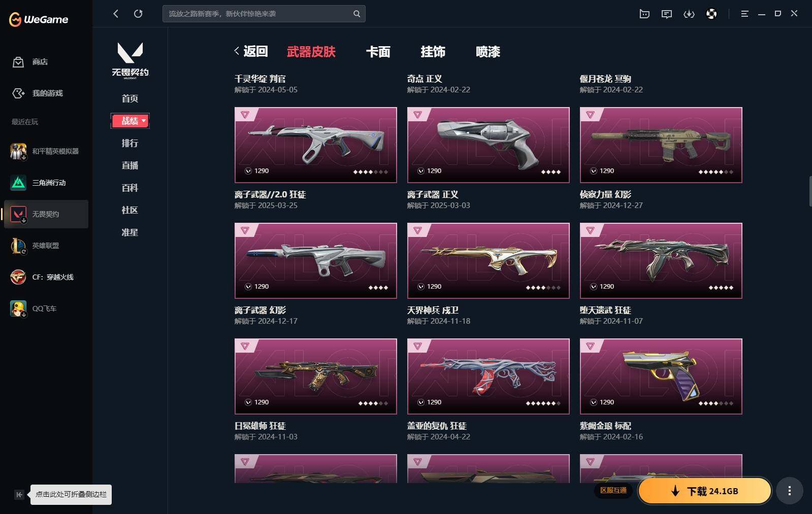This screenshot has height=514, width=812.
Task: Click the 下载 24.1GB download button
Action: pos(705,491)
